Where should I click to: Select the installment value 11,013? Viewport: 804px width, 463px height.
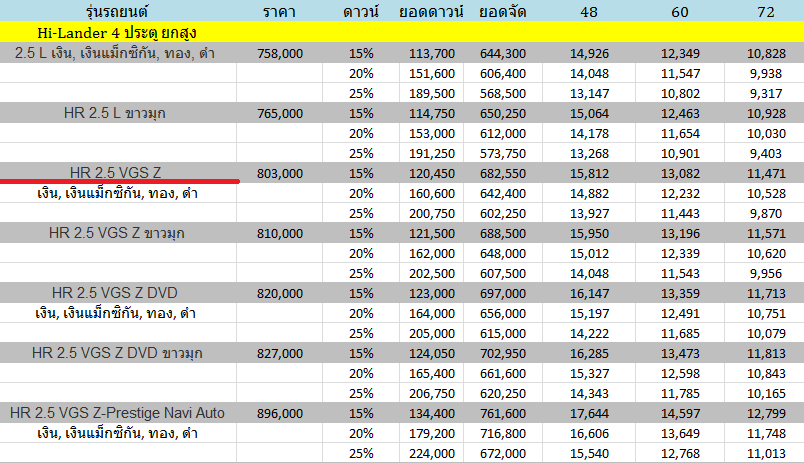(x=766, y=454)
